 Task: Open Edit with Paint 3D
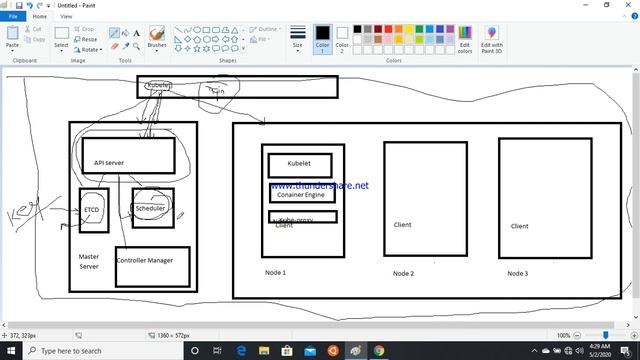click(x=491, y=39)
